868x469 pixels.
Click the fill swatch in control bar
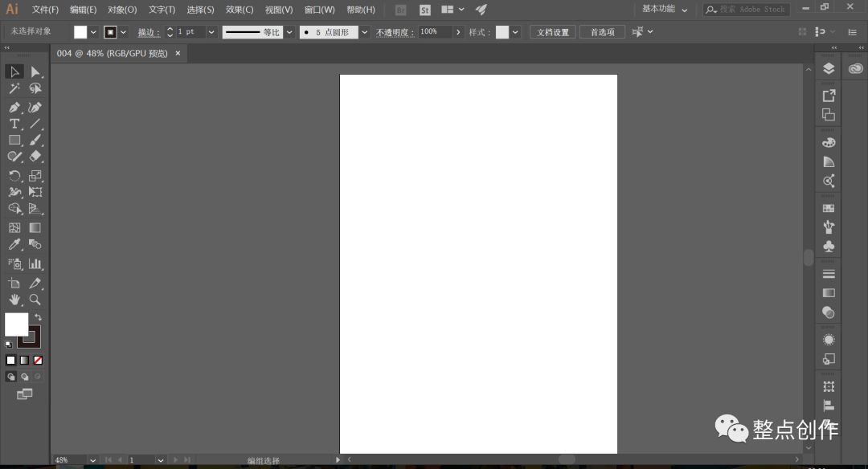click(x=80, y=32)
